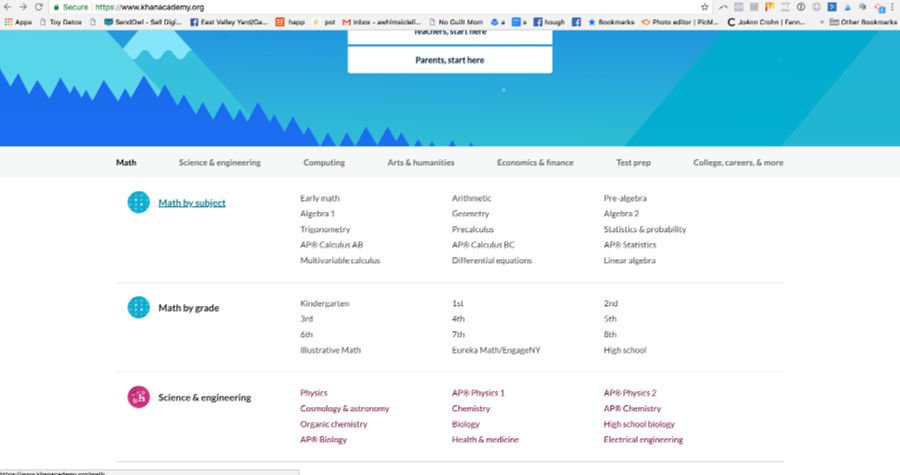The image size is (900, 475).
Task: Click the blue square extension icon
Action: click(832, 7)
